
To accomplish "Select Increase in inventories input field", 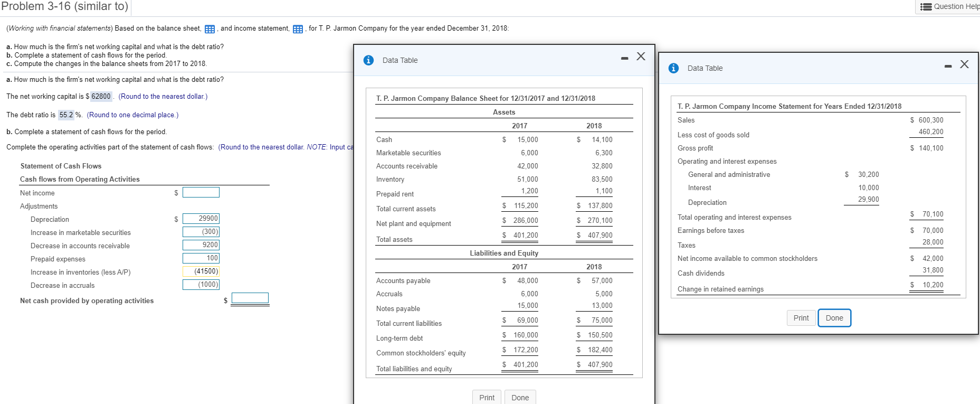I will 201,271.
